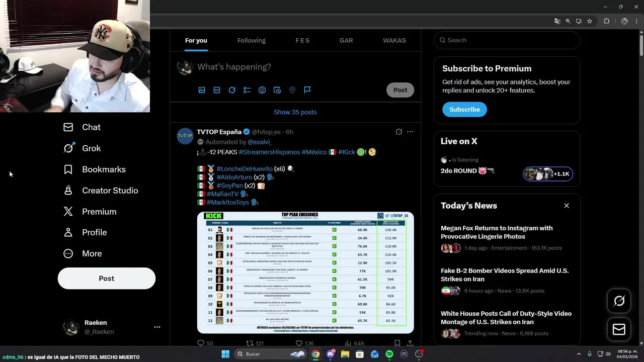The image size is (644, 362).
Task: Go to Profile page
Action: click(85, 232)
